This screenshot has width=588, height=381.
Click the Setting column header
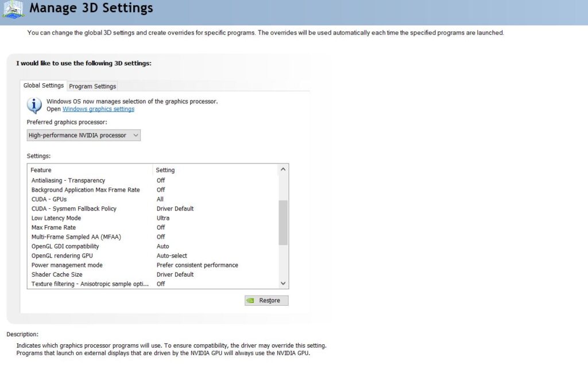tap(216, 170)
